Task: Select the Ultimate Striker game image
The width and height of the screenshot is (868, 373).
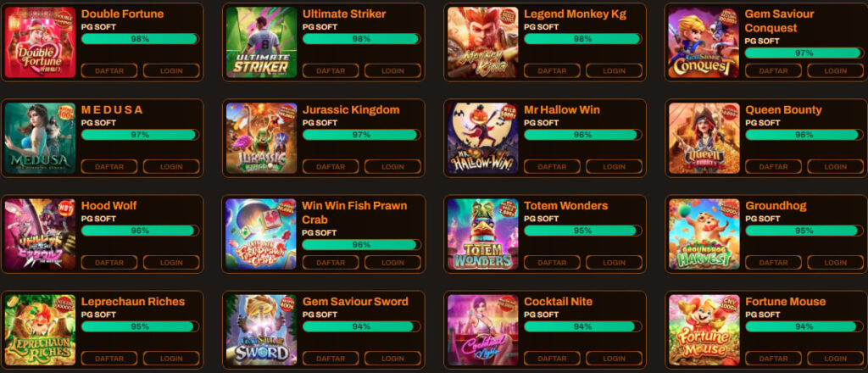Action: click(261, 42)
